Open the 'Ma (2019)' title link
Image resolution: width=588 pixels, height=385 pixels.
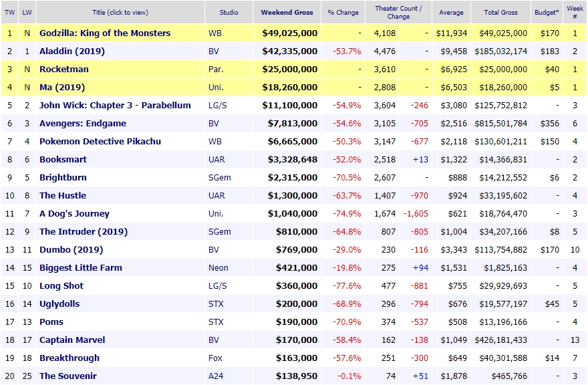coord(62,87)
